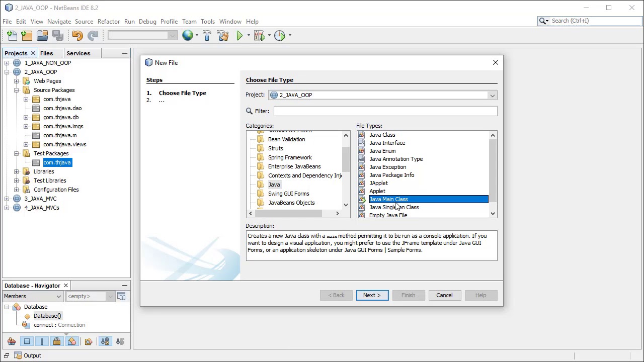Toggle Show Inner Classes filter in the Navigator
Image resolution: width=644 pixels, height=362 pixels.
click(x=72, y=341)
